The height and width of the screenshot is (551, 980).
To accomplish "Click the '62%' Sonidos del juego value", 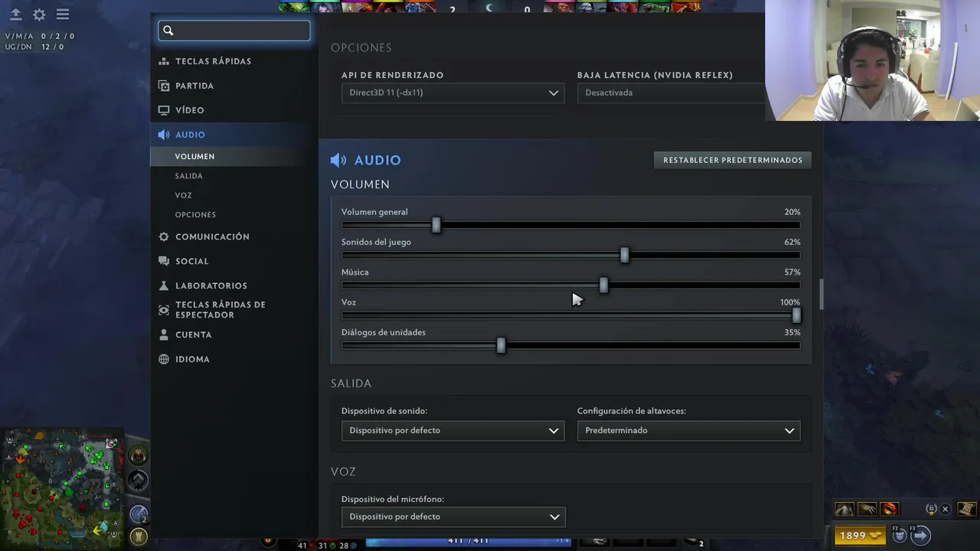I will (792, 242).
